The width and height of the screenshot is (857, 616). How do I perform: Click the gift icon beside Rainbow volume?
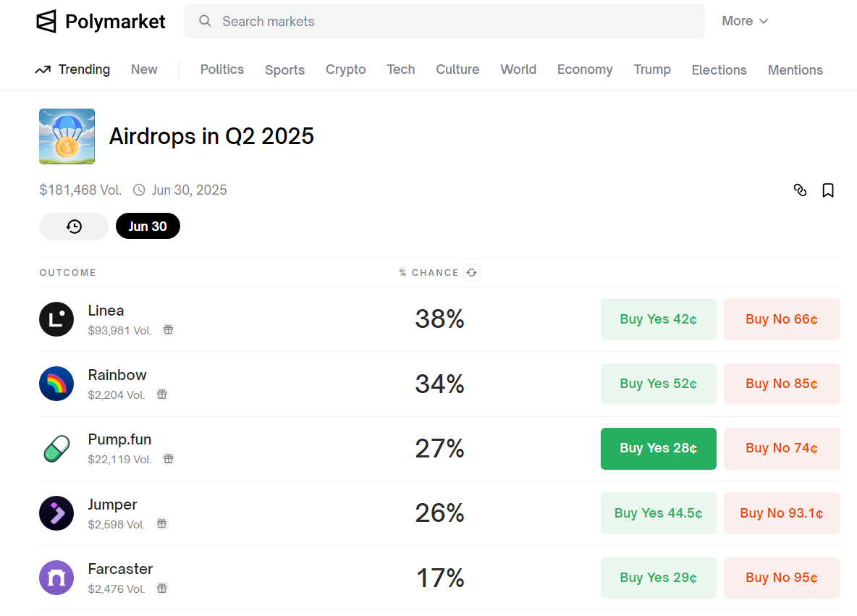click(x=162, y=395)
